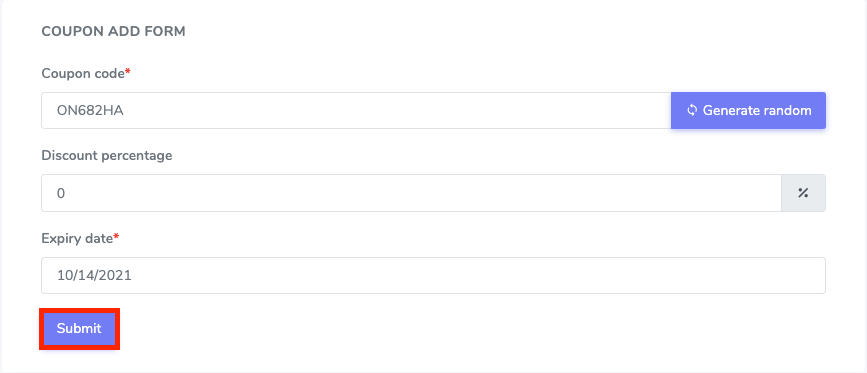This screenshot has height=373, width=867.
Task: Click the Discount percentage label
Action: click(107, 156)
